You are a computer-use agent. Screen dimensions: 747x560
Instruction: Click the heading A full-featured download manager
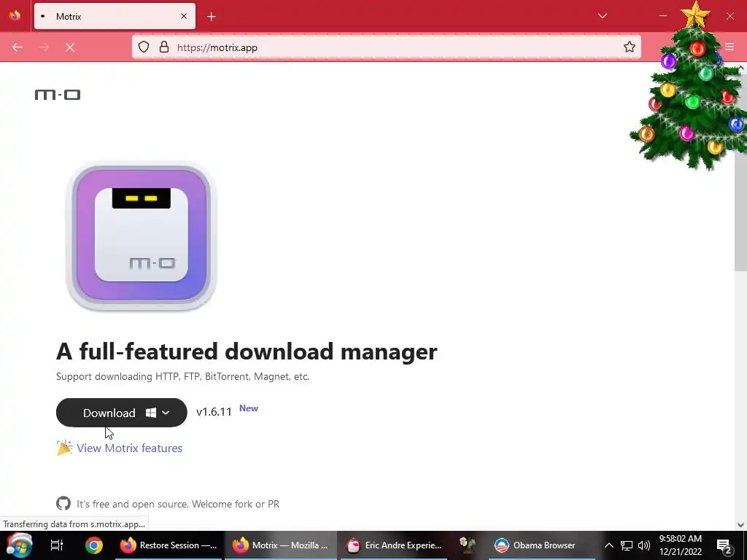coord(247,351)
